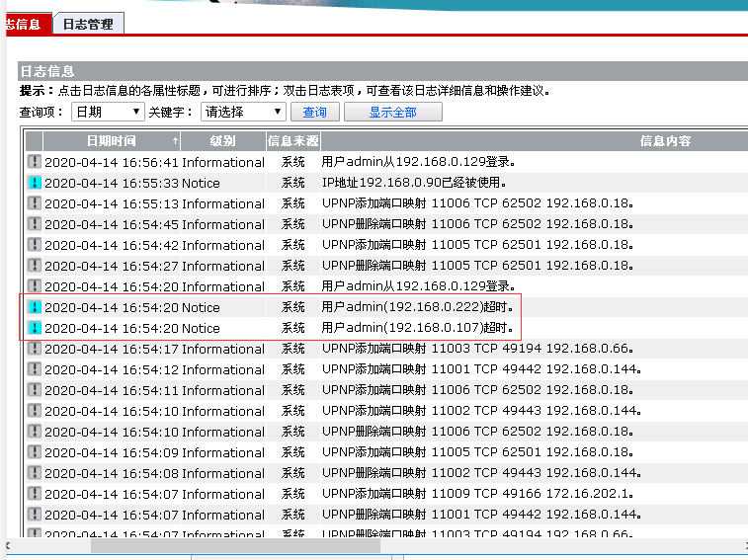Select log '用户admin从192.168.0.129登录' at 16:56:41

418,162
